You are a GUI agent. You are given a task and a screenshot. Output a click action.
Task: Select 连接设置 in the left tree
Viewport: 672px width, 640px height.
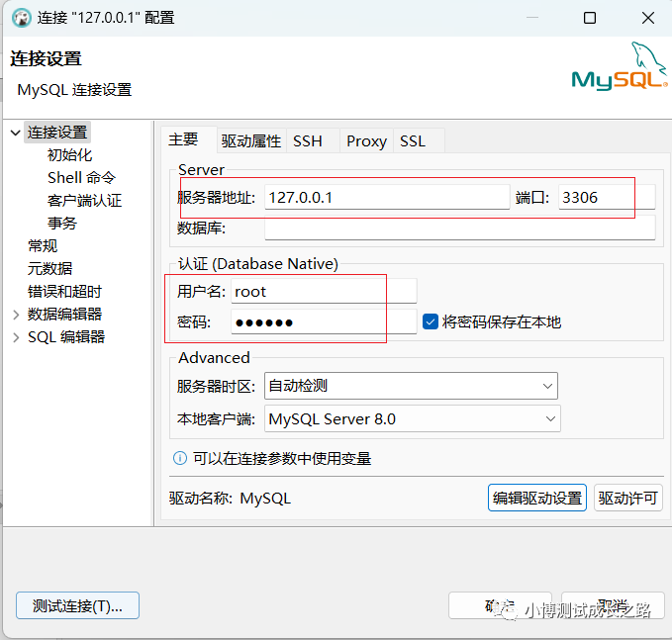point(57,133)
